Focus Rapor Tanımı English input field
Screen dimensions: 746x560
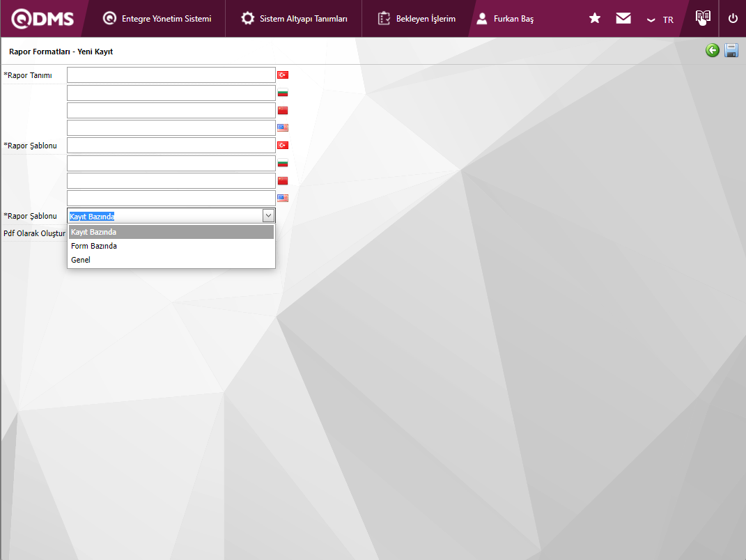(171, 127)
